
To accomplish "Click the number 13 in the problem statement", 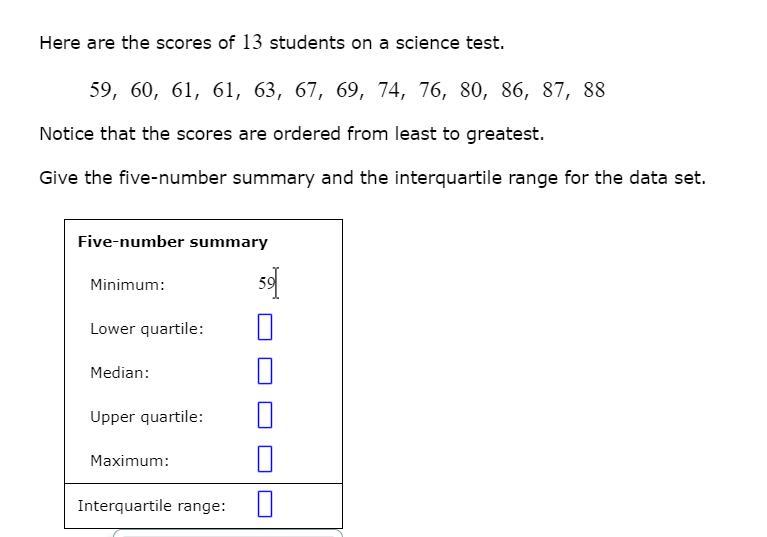I will pos(252,42).
